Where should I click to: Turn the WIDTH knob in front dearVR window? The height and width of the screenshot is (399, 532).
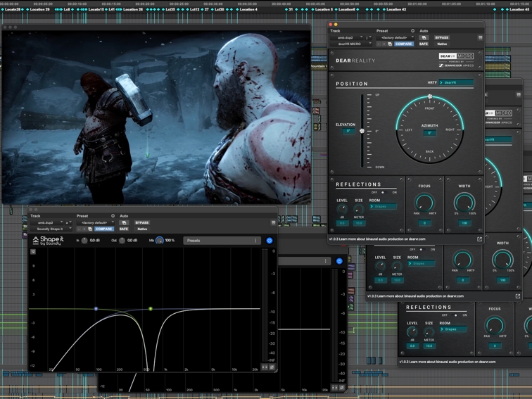pyautogui.click(x=464, y=203)
